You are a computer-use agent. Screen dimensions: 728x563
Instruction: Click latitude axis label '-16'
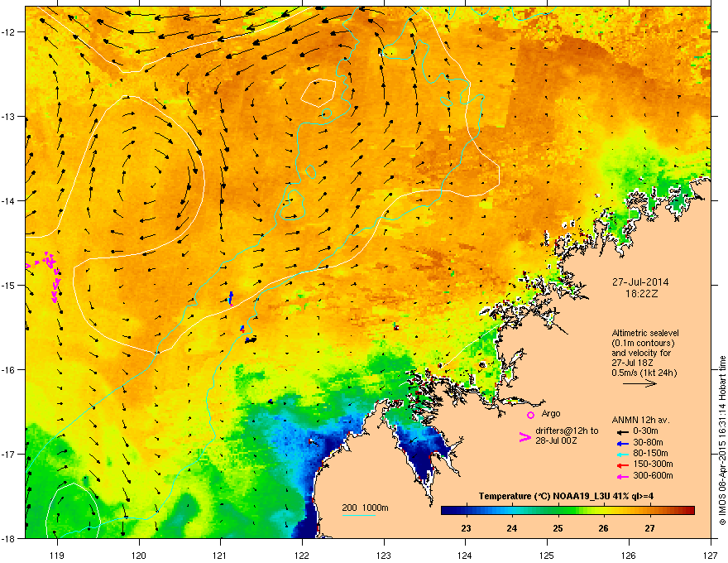[x=9, y=370]
